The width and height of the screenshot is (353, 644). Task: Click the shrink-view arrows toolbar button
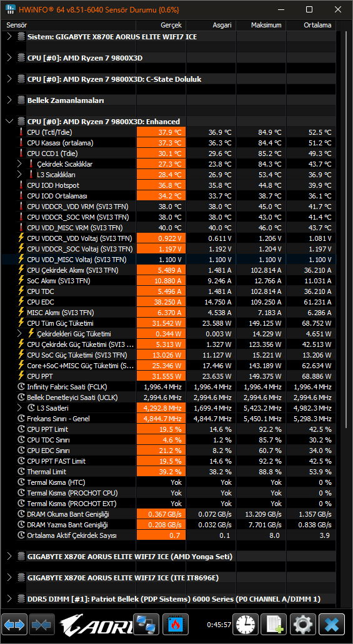(x=42, y=625)
